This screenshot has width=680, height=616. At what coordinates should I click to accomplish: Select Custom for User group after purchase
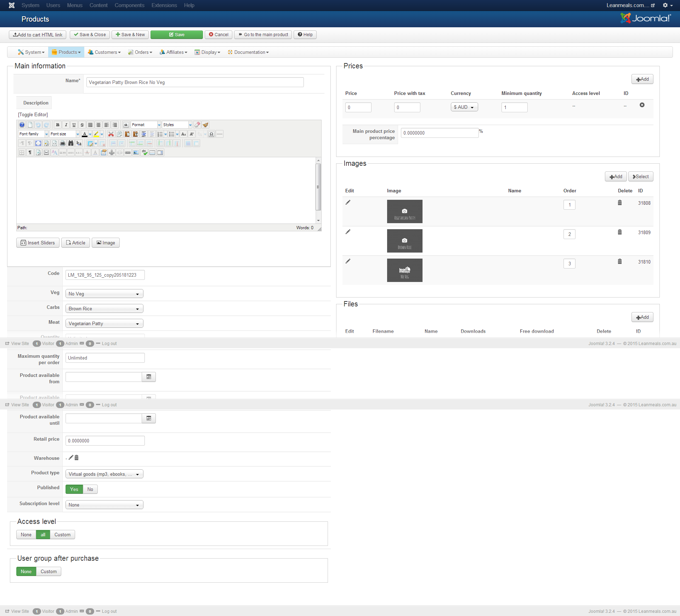click(49, 571)
